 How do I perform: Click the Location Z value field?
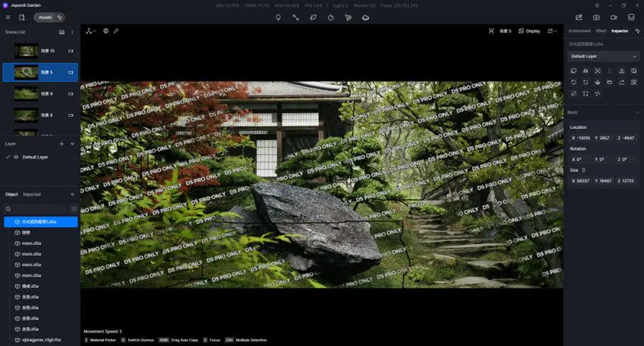[625, 138]
